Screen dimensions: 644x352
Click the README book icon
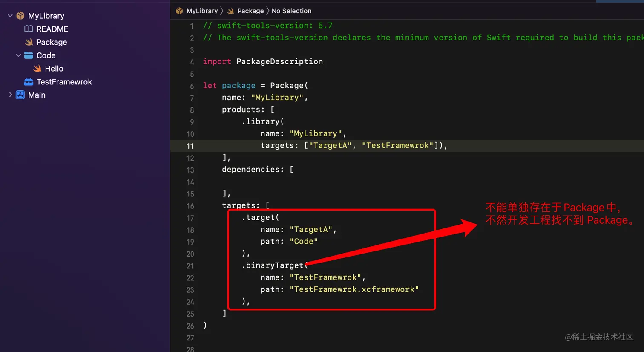pos(29,29)
